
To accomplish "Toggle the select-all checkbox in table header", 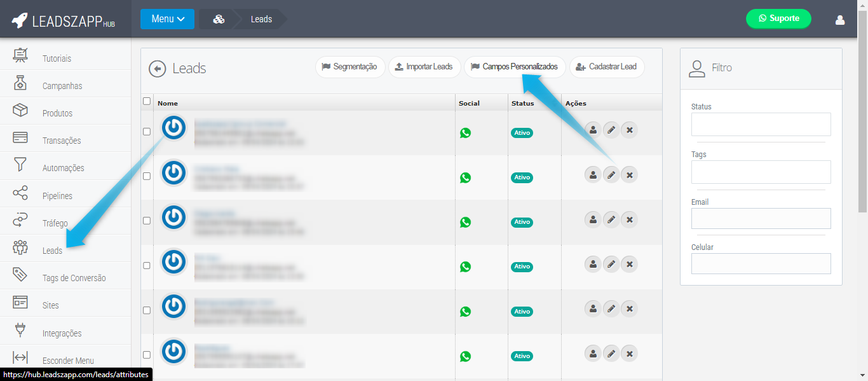I will click(x=147, y=101).
